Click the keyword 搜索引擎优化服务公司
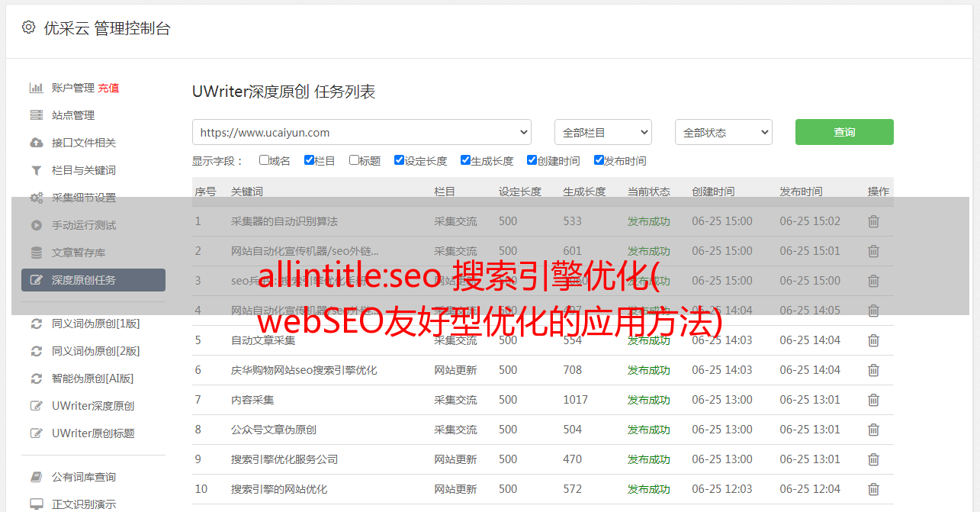The image size is (980, 512). tap(284, 459)
